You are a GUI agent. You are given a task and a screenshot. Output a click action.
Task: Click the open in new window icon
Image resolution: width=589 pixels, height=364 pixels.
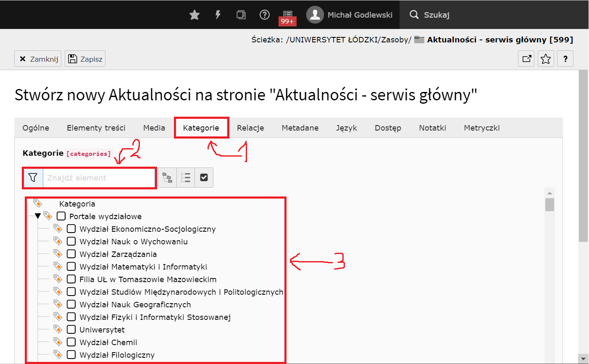click(x=526, y=59)
